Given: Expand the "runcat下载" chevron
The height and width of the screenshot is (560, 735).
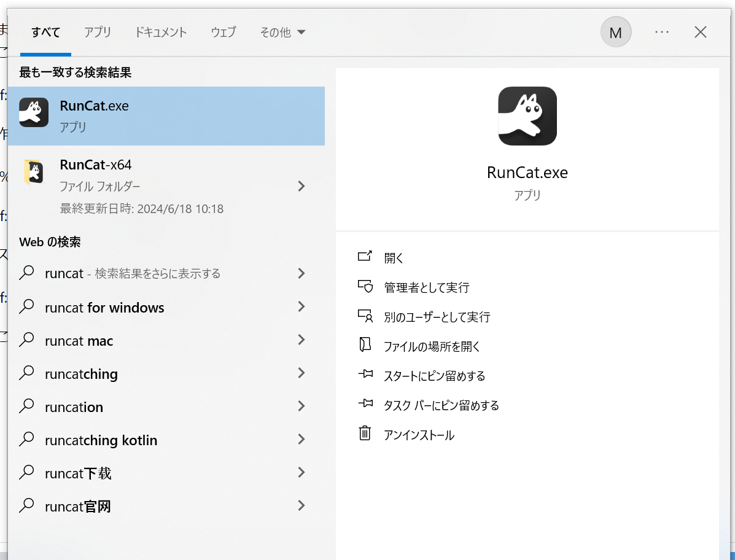Looking at the screenshot, I should click(x=301, y=472).
